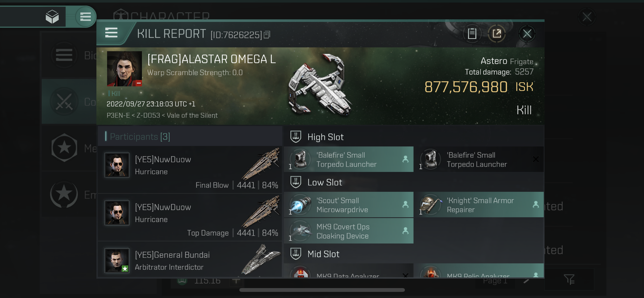Click the Kill Report clipboard copy icon

[472, 34]
